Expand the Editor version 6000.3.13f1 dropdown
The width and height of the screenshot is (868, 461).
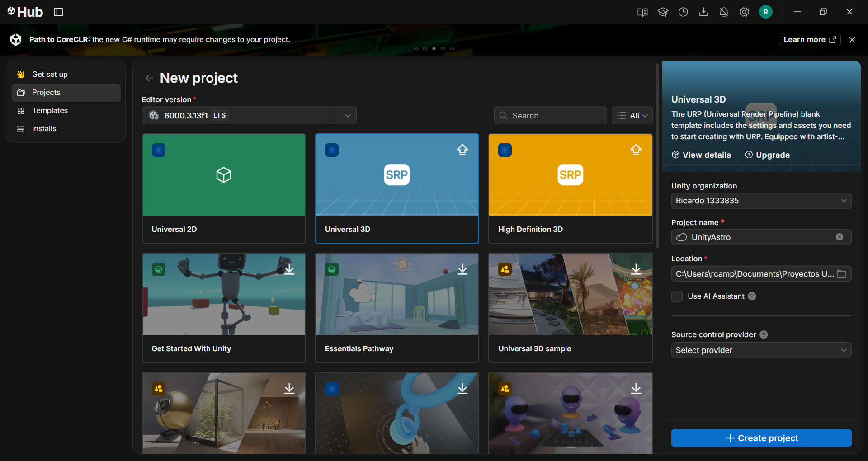249,115
